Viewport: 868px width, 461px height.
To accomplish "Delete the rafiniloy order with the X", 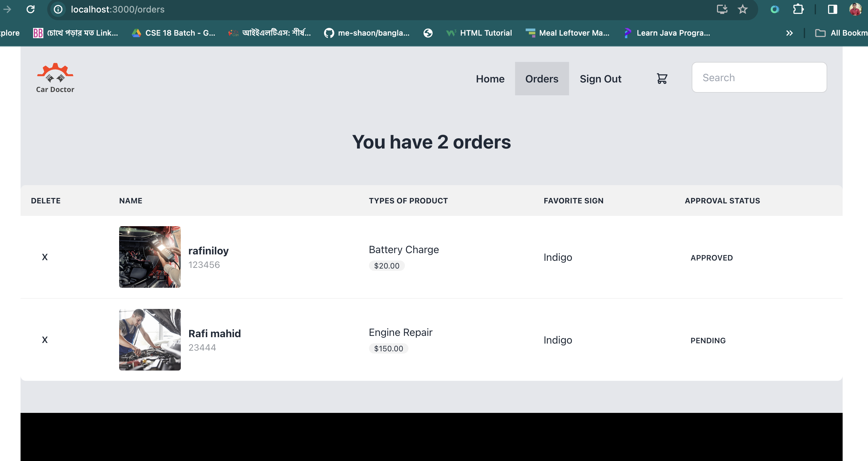I will [x=45, y=257].
